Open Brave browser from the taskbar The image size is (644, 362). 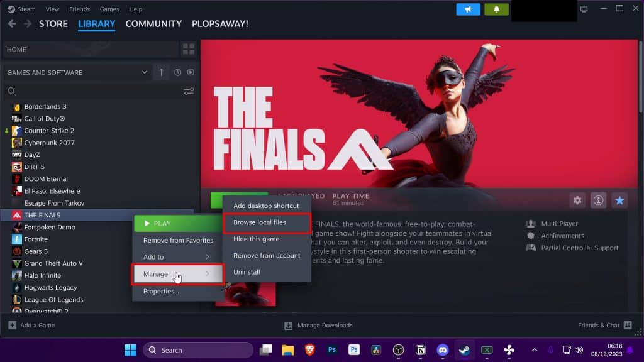pyautogui.click(x=309, y=350)
